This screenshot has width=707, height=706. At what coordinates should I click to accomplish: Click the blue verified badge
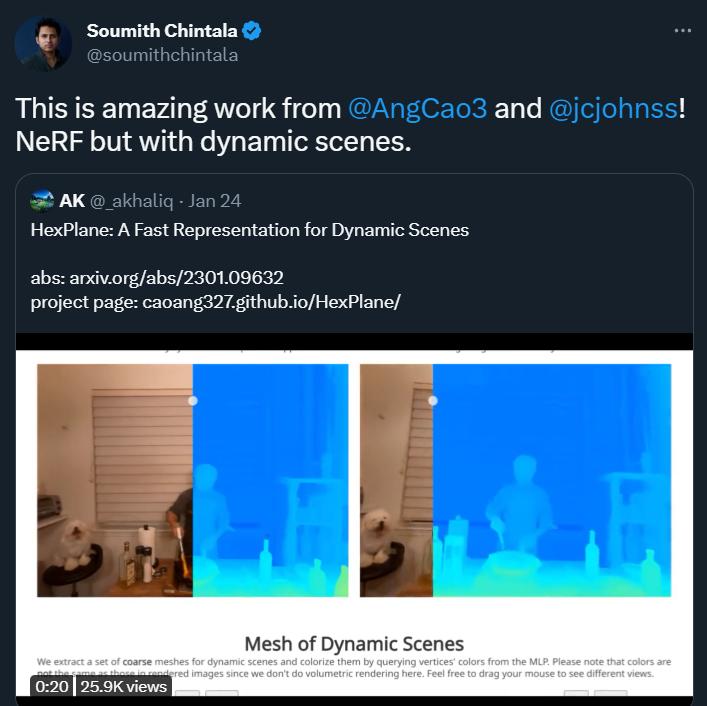pyautogui.click(x=252, y=31)
